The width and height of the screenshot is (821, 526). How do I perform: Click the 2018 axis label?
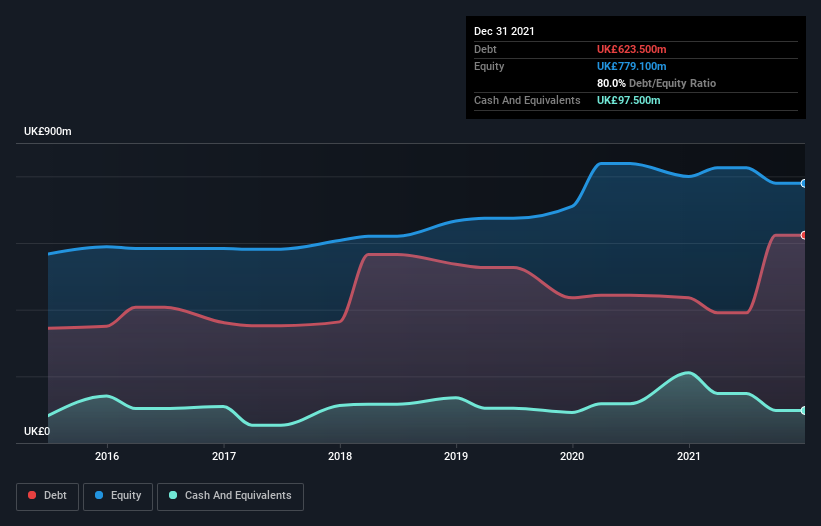[340, 456]
